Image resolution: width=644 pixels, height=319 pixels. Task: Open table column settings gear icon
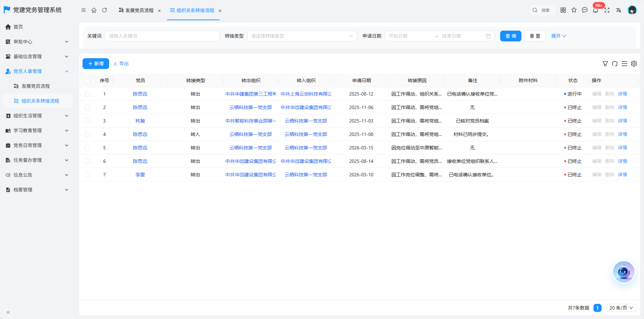click(634, 64)
